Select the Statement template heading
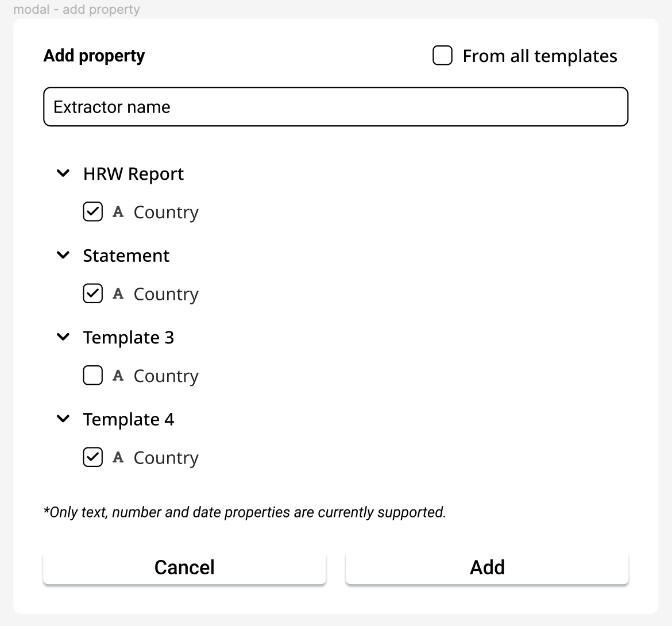672x626 pixels. point(126,255)
